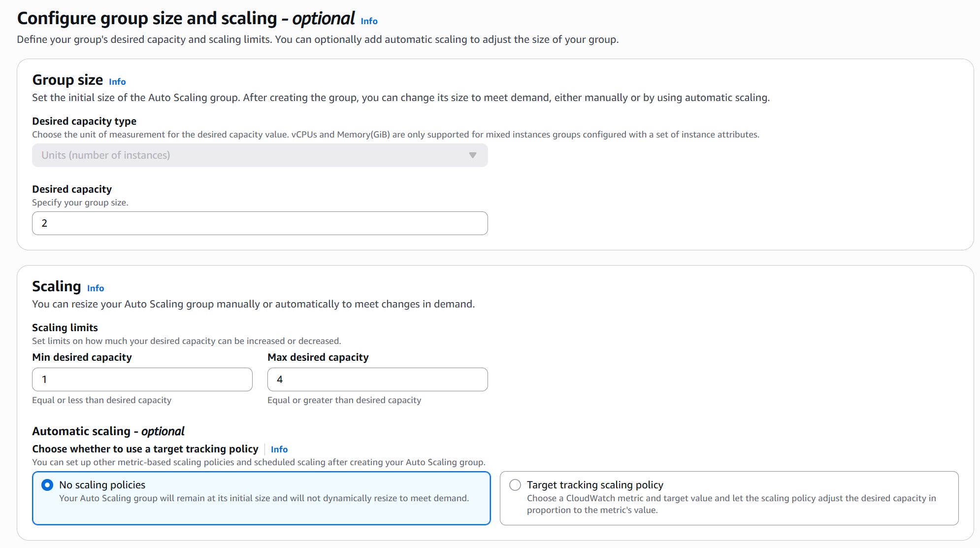Click the Desired capacity input showing 2

tap(260, 223)
